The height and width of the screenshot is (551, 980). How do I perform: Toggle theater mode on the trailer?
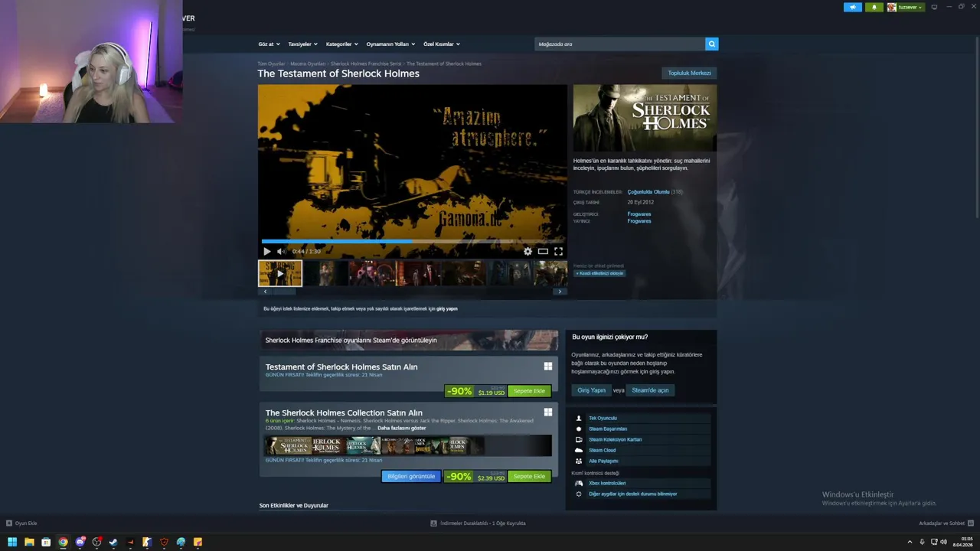click(543, 251)
